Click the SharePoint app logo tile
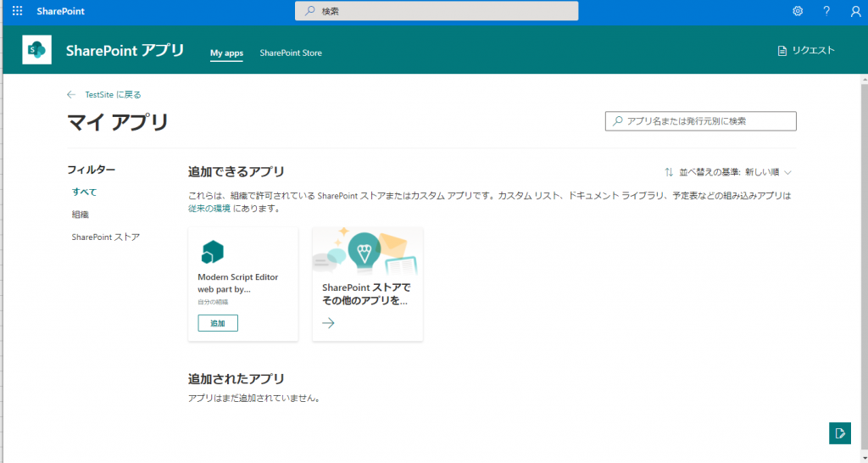 coord(37,50)
